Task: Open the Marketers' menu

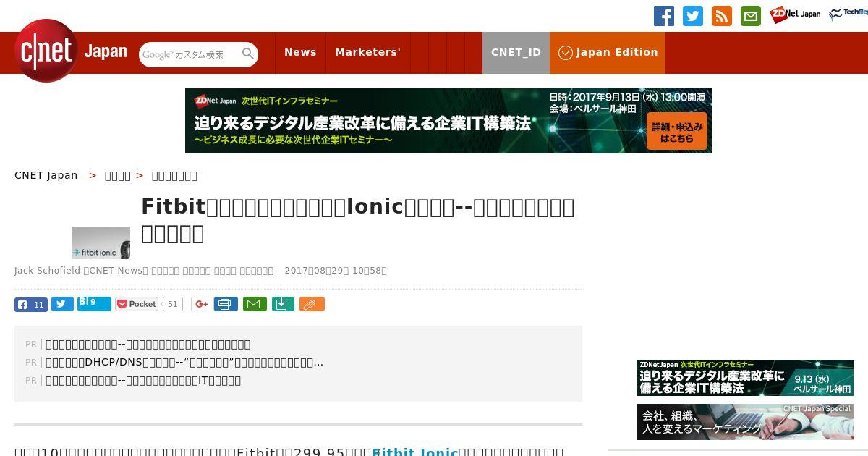Action: [367, 52]
